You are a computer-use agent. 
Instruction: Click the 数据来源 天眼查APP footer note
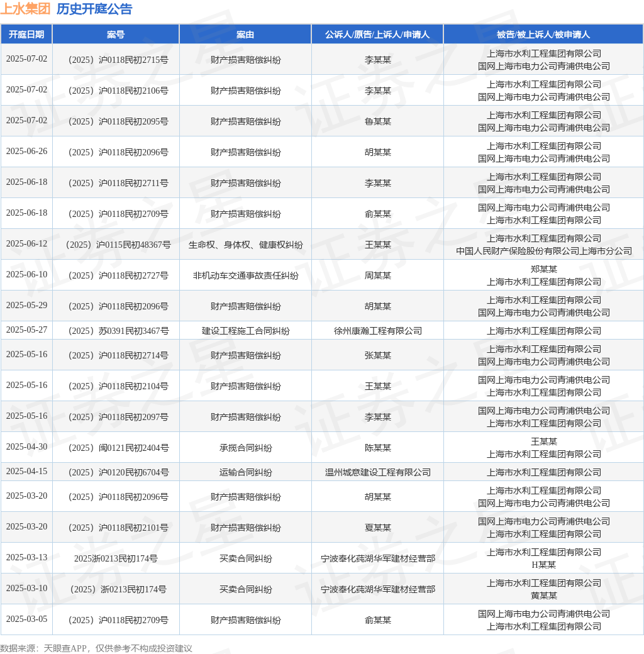point(96,648)
